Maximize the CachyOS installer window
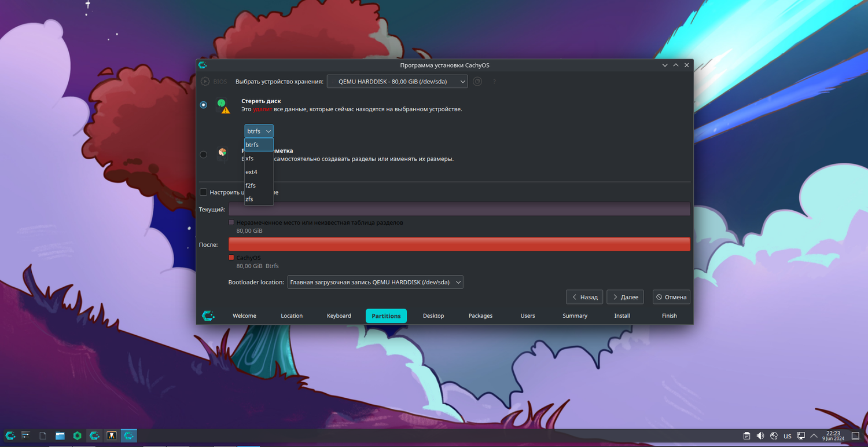The image size is (868, 447). (x=676, y=65)
